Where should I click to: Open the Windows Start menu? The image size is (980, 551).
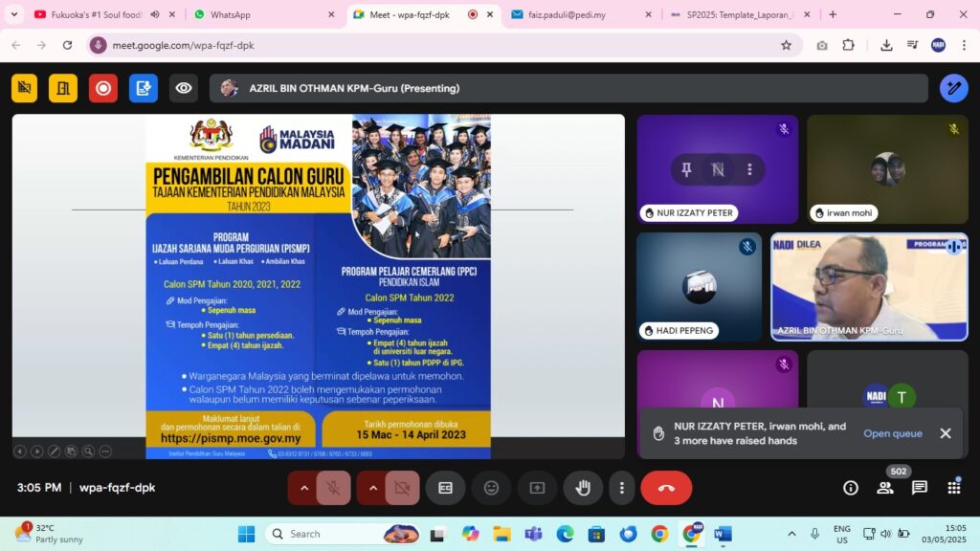click(246, 534)
